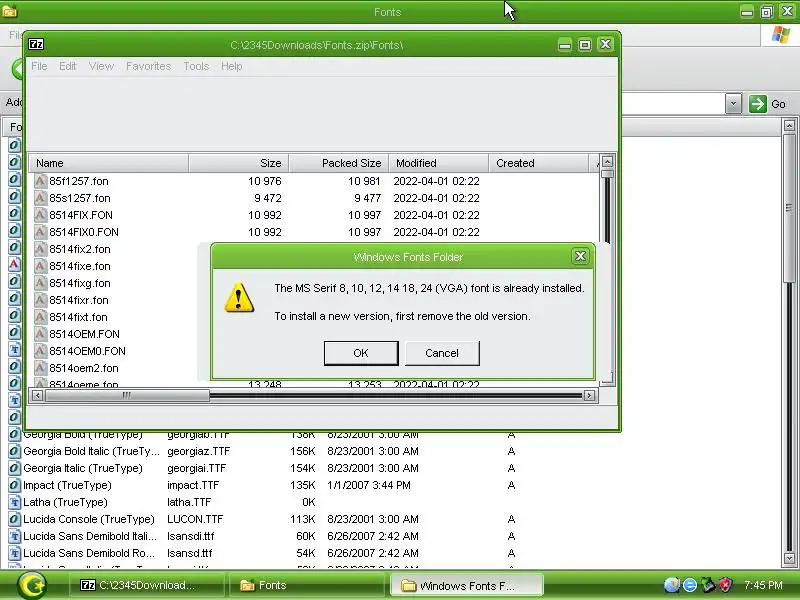Select the 8514fixr.fon file icon
800x600 pixels.
coord(40,300)
